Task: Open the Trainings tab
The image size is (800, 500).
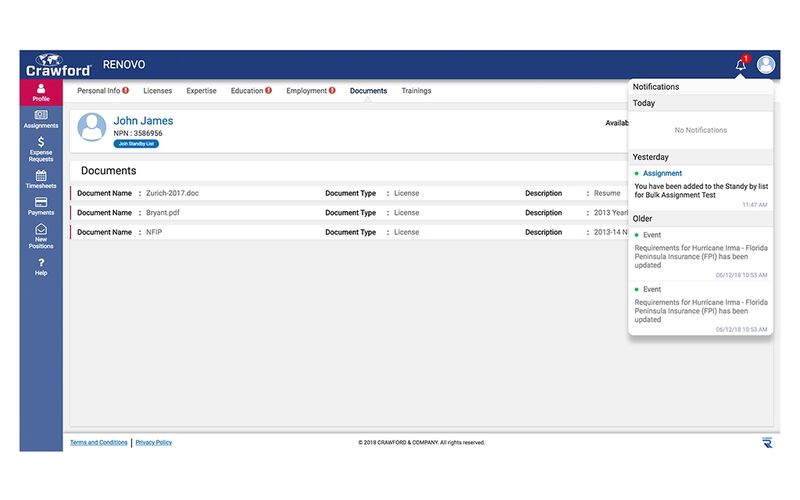Action: click(416, 91)
